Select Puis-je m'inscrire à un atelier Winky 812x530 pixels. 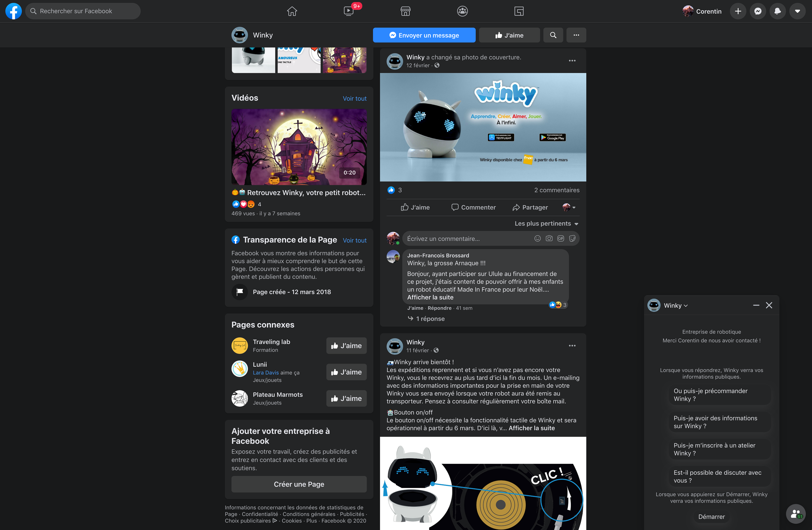tap(719, 449)
